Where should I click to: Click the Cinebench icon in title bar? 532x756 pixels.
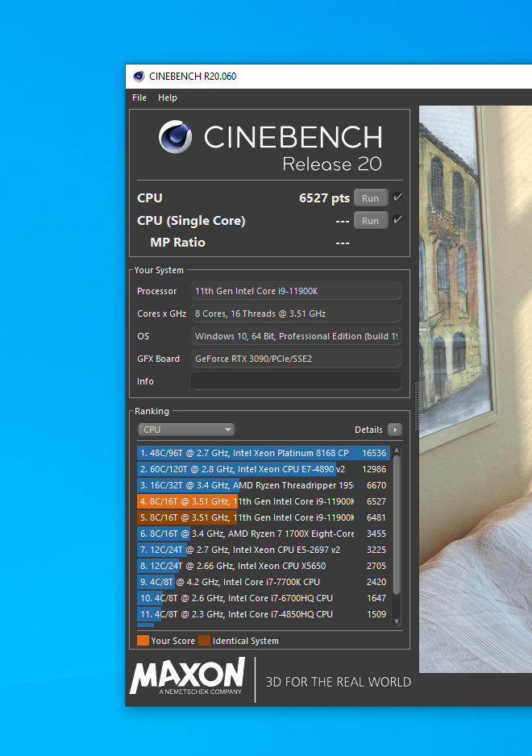tap(139, 77)
